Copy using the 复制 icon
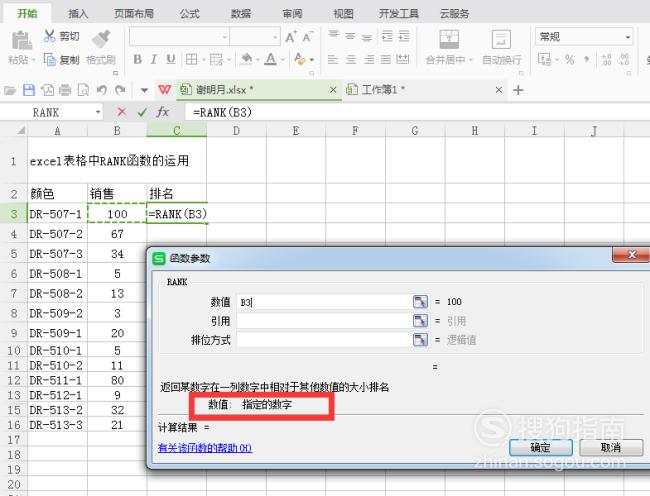Screen dimensions: 650x496 click(49, 60)
